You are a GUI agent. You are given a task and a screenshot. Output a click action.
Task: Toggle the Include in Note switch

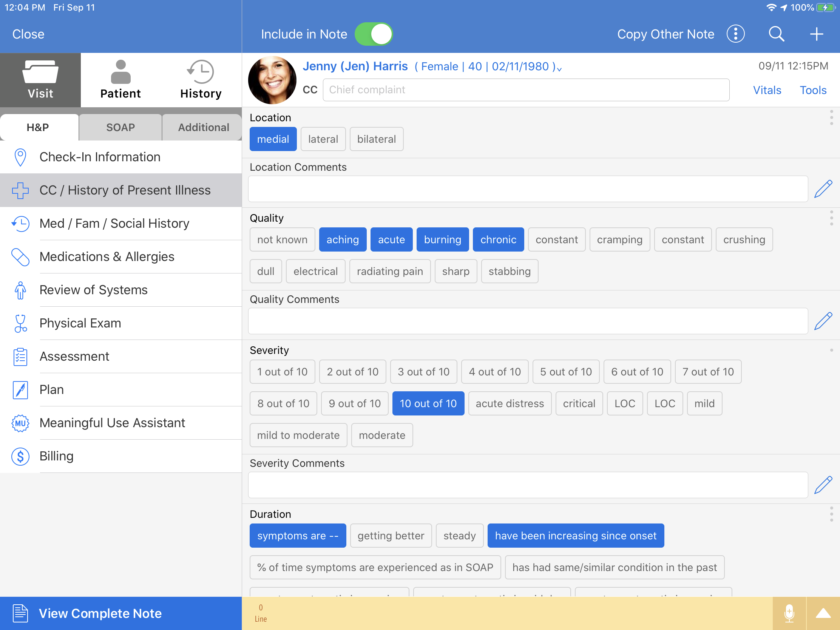[x=374, y=34]
